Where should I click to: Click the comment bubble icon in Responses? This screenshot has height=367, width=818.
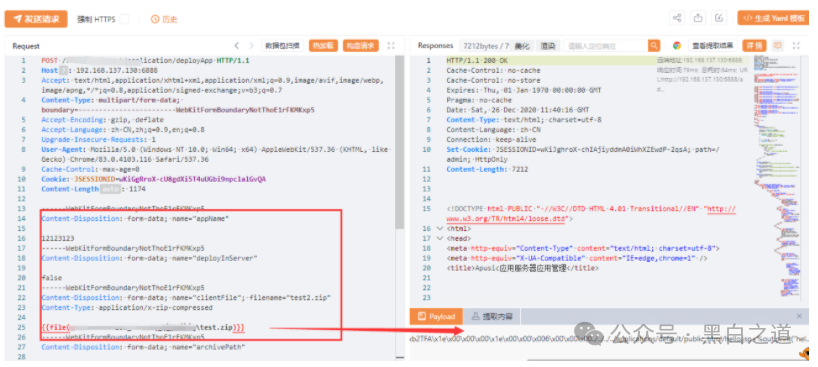(x=778, y=46)
